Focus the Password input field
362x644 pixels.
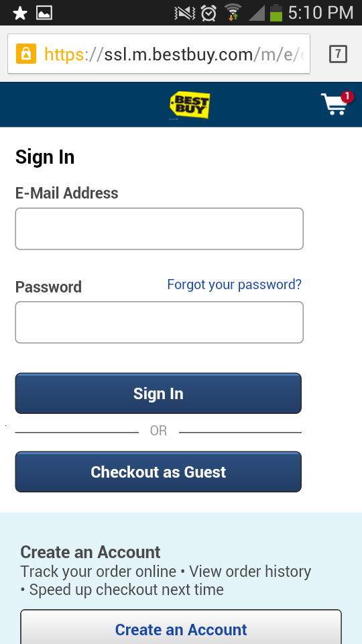(160, 323)
